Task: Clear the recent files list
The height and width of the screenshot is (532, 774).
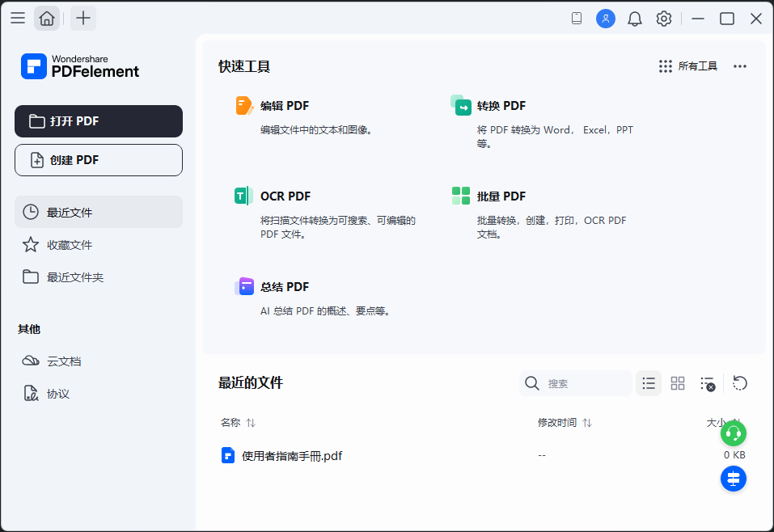Action: tap(708, 383)
